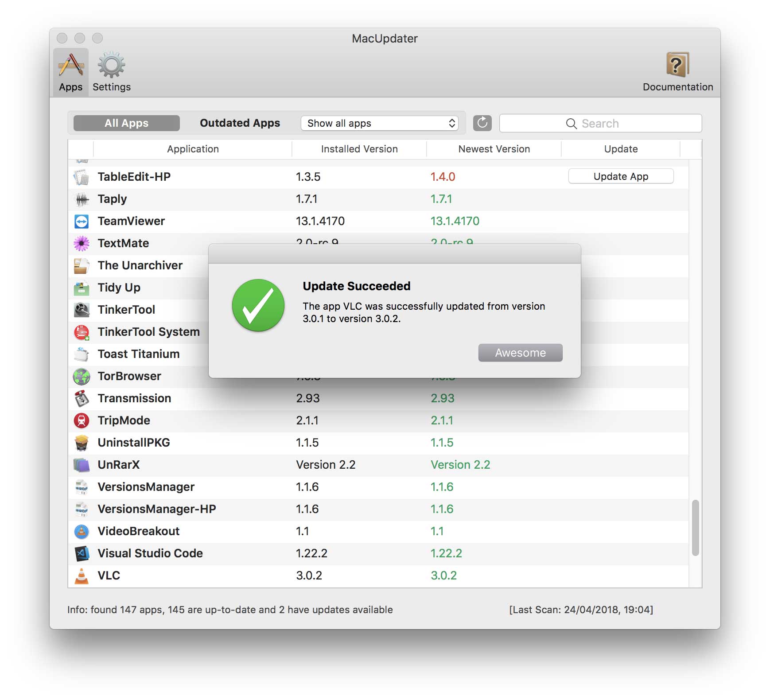Click the Search input field
Image resolution: width=770 pixels, height=700 pixels.
click(x=600, y=123)
